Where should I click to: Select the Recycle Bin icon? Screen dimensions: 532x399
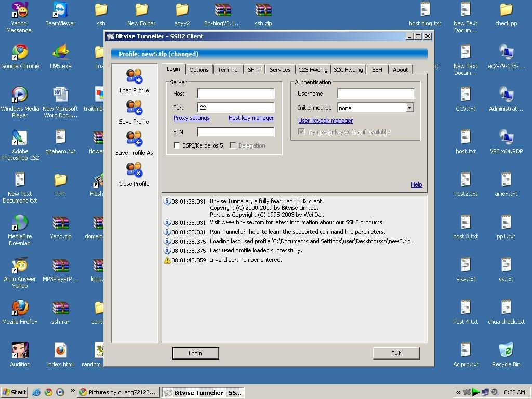pos(506,354)
